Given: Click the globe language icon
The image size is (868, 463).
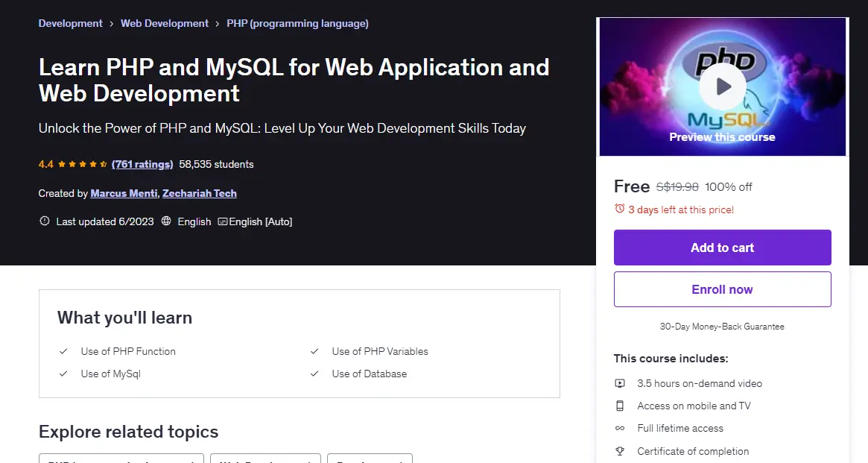Looking at the screenshot, I should tap(166, 221).
